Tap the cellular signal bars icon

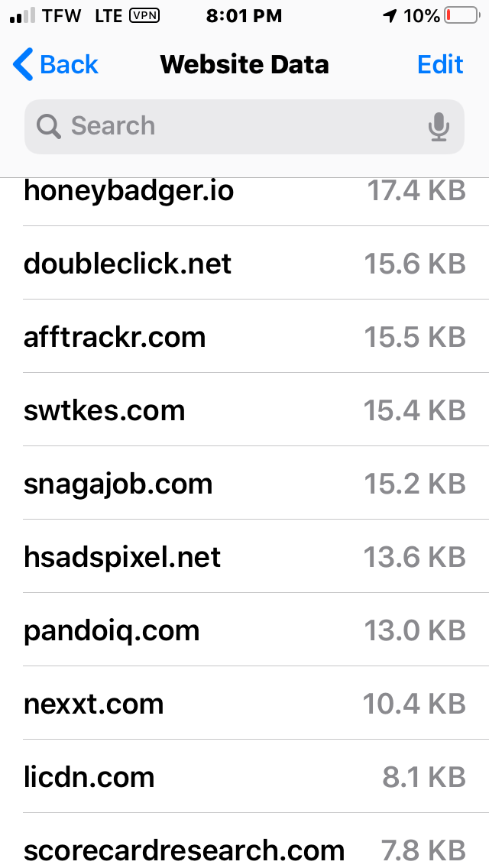(x=23, y=16)
